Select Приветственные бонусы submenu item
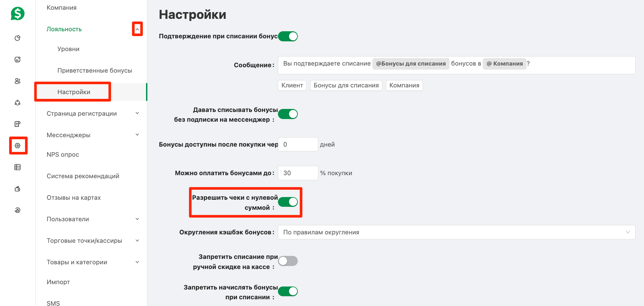Viewport: 644px width, 306px height. coord(95,71)
